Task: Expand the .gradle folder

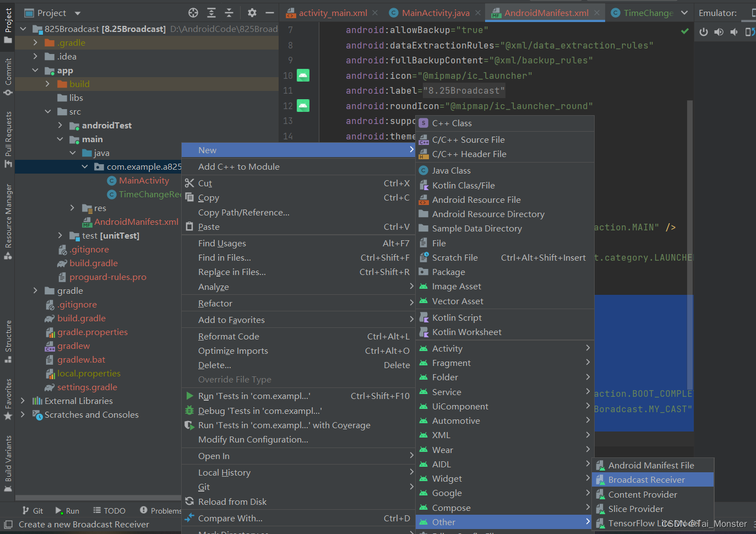Action: tap(35, 42)
